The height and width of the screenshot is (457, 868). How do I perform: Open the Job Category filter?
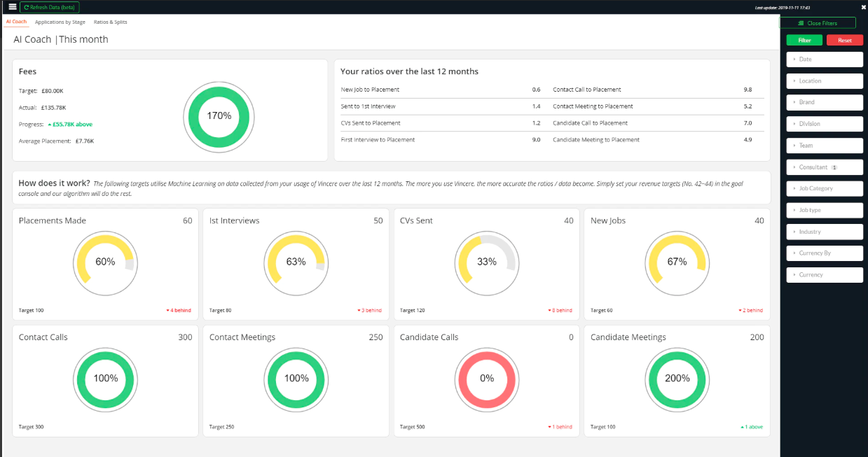(825, 188)
